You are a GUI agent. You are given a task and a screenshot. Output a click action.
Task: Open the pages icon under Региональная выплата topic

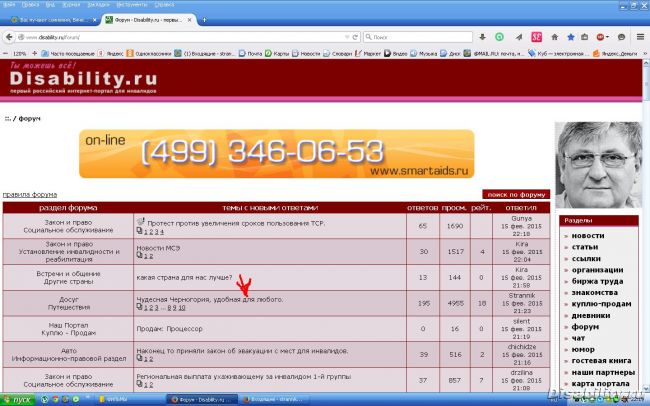point(139,384)
